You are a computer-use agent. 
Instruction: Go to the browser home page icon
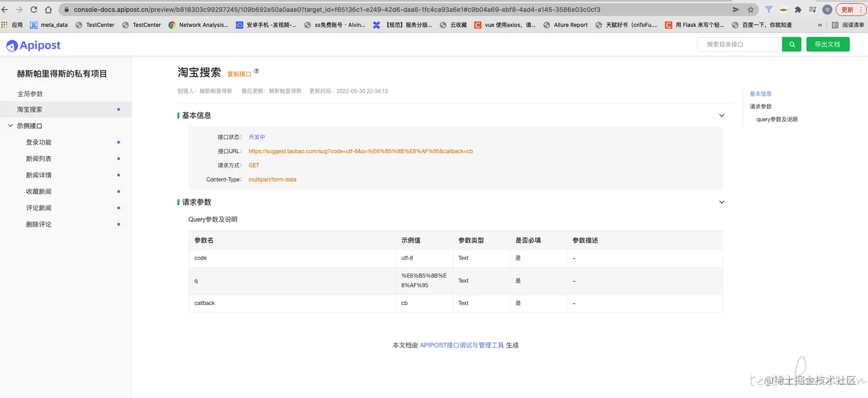pyautogui.click(x=48, y=10)
